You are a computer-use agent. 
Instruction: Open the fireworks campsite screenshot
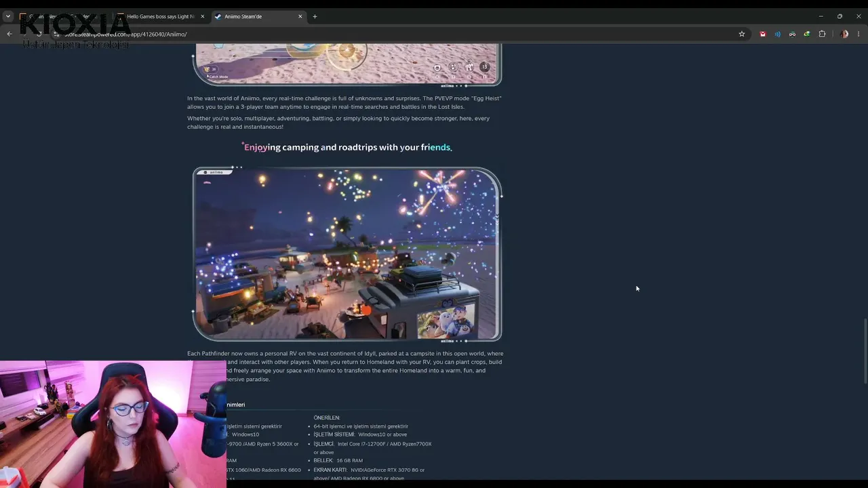click(347, 254)
